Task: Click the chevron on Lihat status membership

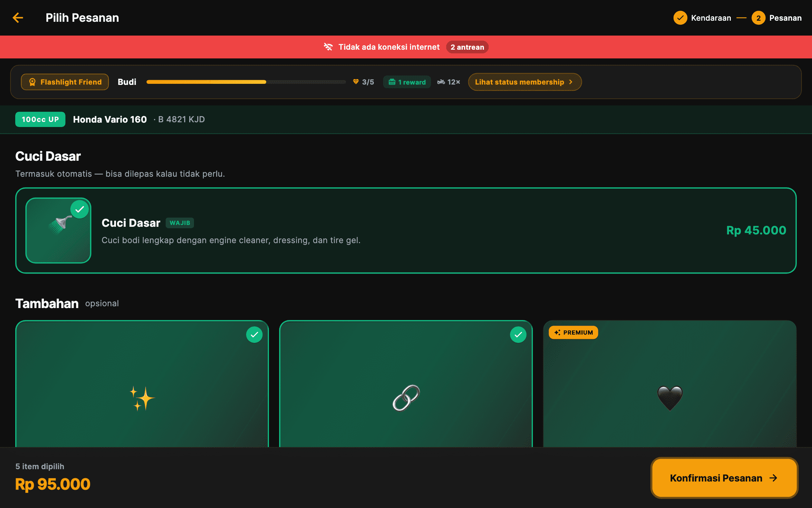Action: (571, 82)
